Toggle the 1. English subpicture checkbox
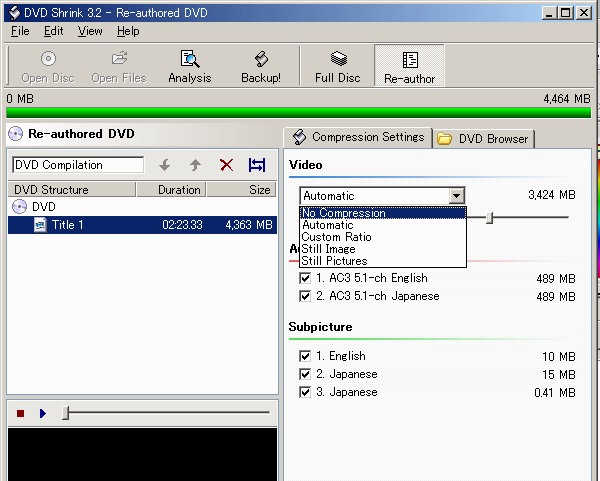The height and width of the screenshot is (481, 600). pos(306,356)
